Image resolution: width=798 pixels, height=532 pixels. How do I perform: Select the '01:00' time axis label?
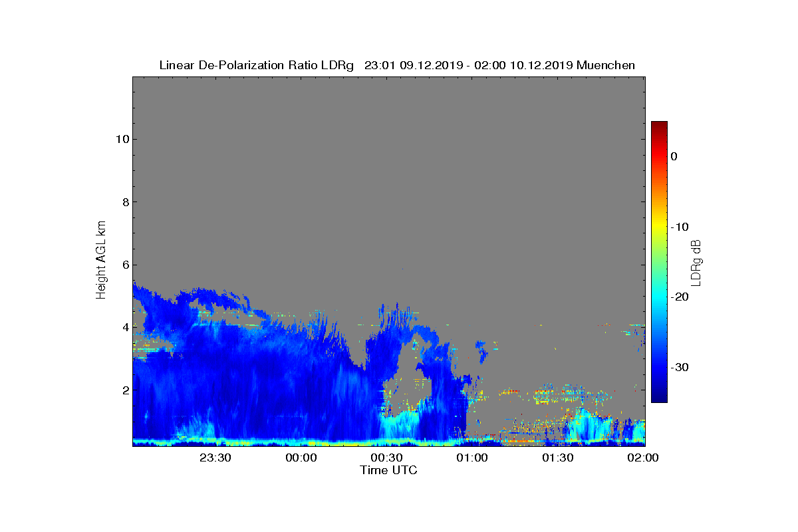click(473, 458)
